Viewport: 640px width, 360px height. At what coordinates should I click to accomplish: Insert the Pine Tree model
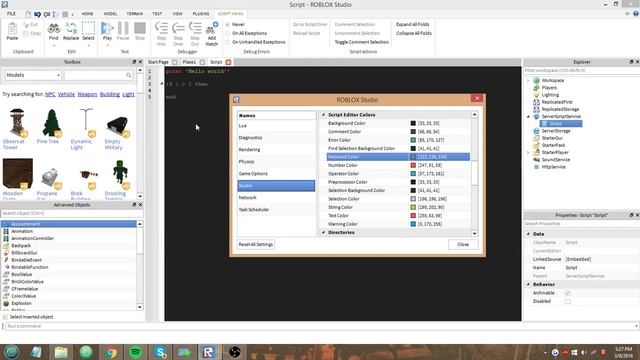click(51, 123)
